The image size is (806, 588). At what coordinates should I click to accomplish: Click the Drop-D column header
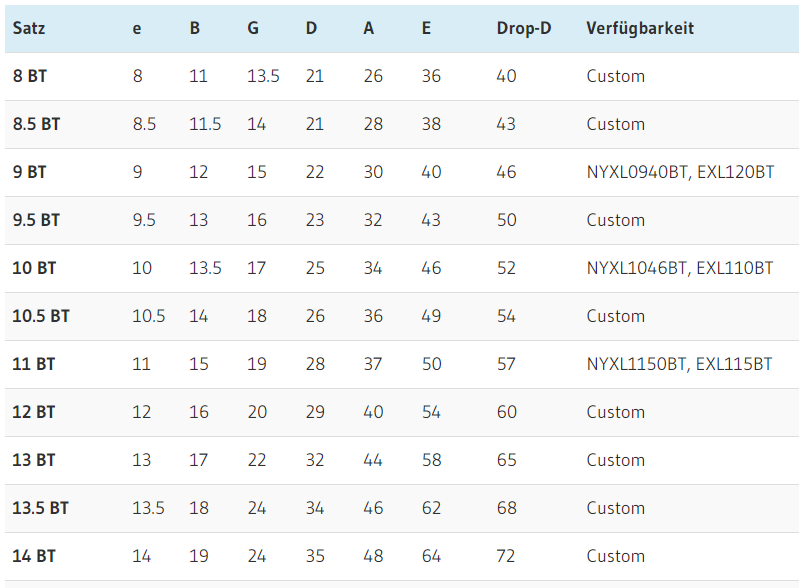click(523, 28)
